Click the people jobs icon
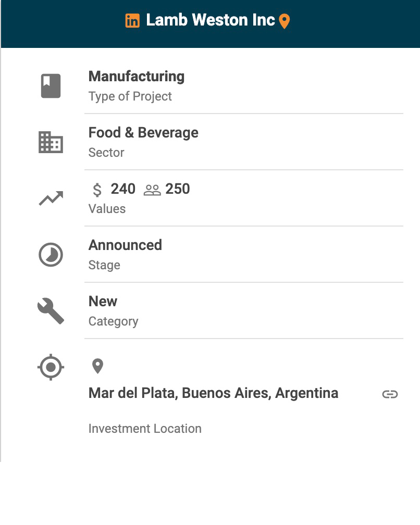The image size is (420, 525). [152, 190]
